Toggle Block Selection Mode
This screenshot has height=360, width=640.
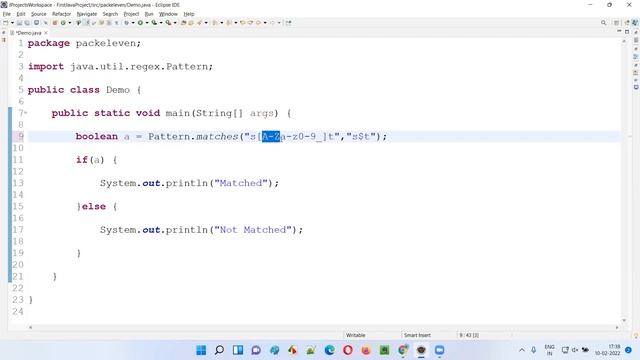pos(109,23)
